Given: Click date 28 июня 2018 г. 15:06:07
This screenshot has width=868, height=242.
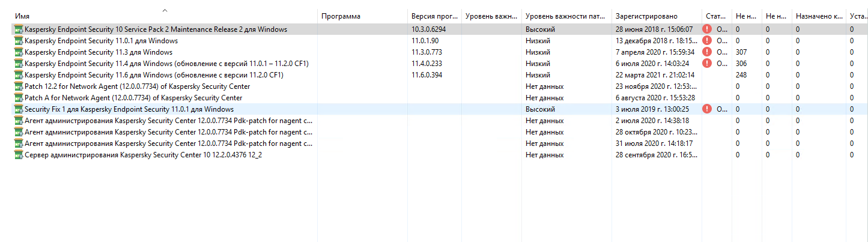Looking at the screenshot, I should click(x=654, y=29).
